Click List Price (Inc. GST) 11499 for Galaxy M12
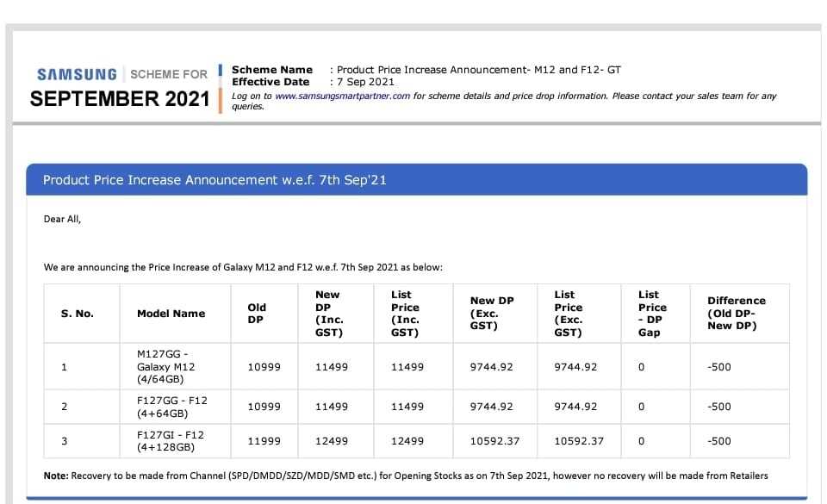This screenshot has height=504, width=827. [x=407, y=367]
